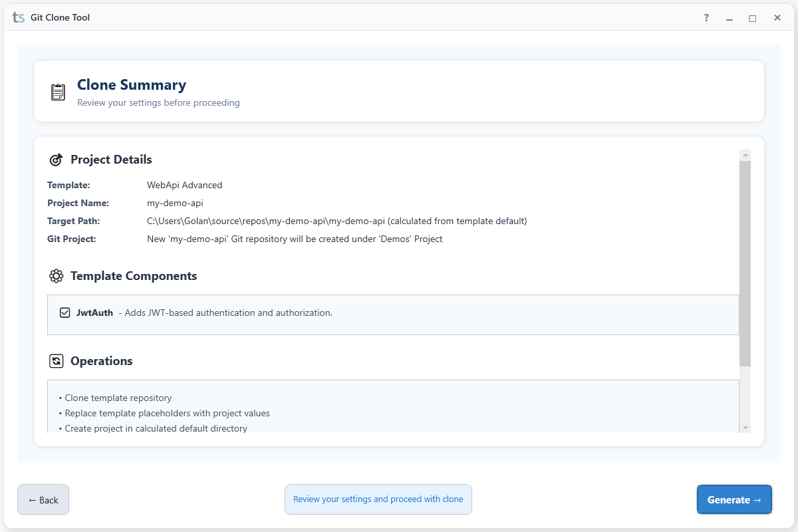Toggle the JwtAuth component checkbox

(64, 312)
